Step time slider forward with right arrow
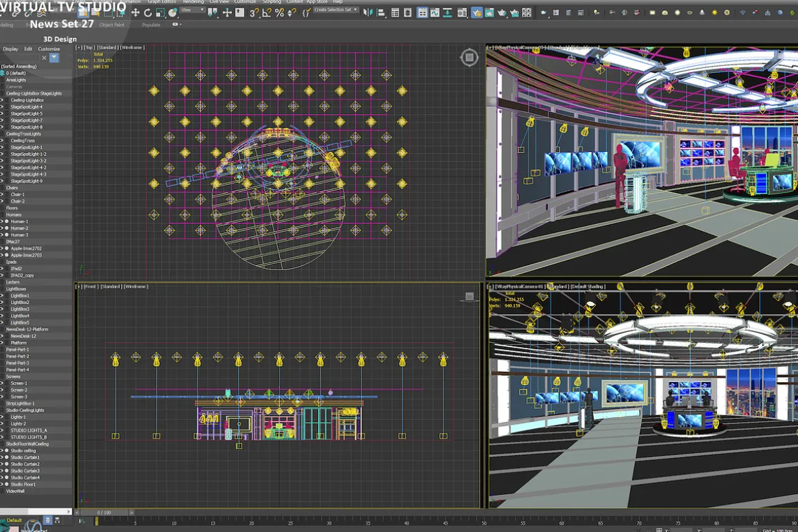This screenshot has height=532, width=798. (131, 513)
